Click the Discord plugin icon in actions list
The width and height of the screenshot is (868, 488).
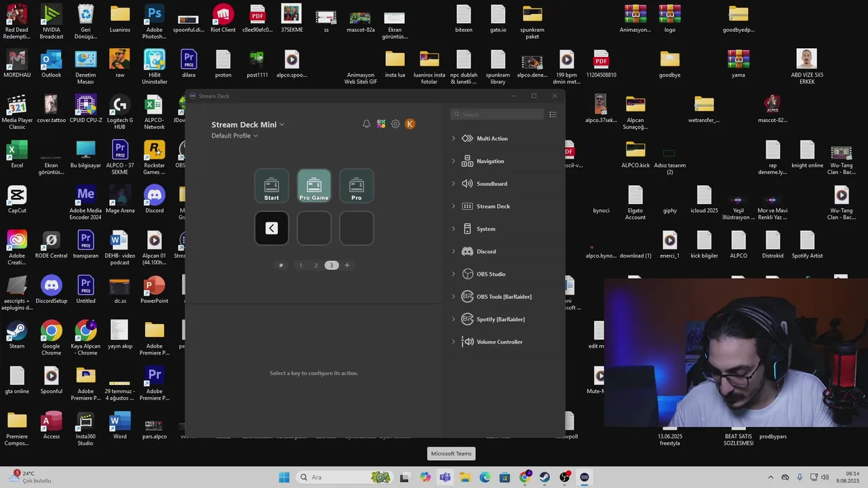pyautogui.click(x=467, y=251)
